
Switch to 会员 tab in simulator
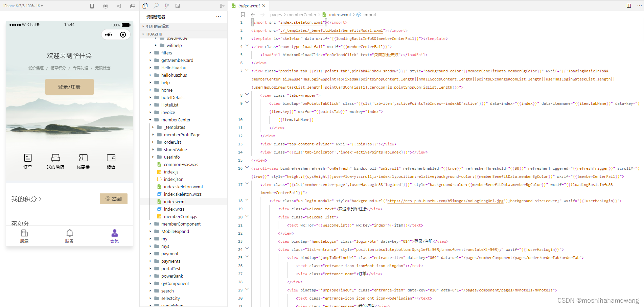click(x=115, y=236)
